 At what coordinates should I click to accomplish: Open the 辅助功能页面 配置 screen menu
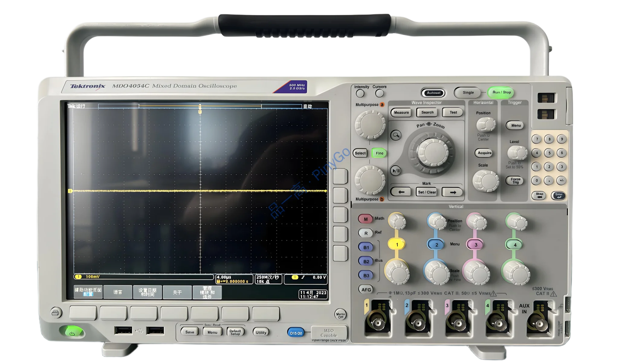coord(88,292)
